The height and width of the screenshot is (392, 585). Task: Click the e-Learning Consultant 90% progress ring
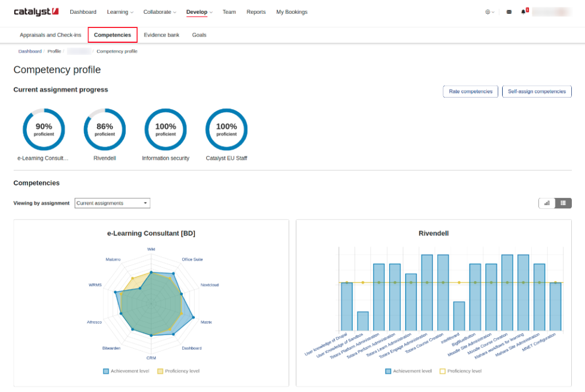[44, 130]
